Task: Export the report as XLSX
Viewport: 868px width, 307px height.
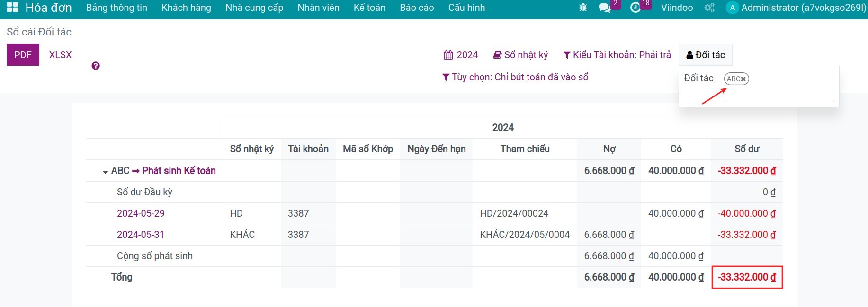Action: 61,55
